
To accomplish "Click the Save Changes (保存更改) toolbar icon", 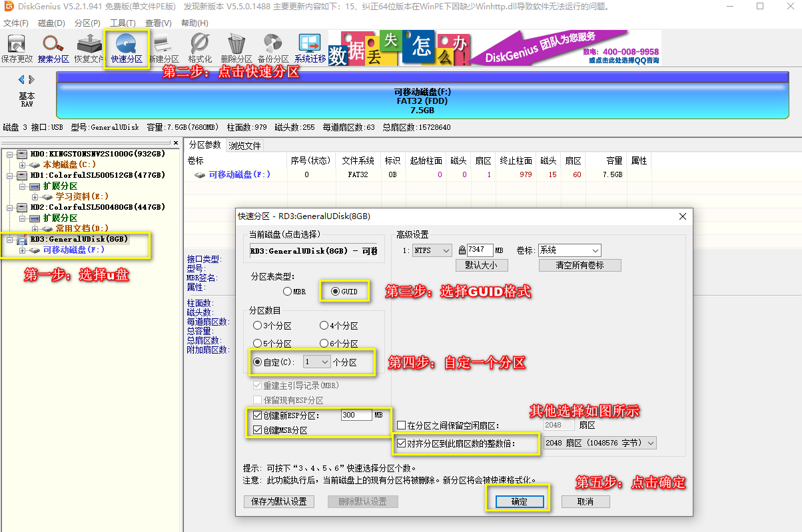I will [17, 49].
